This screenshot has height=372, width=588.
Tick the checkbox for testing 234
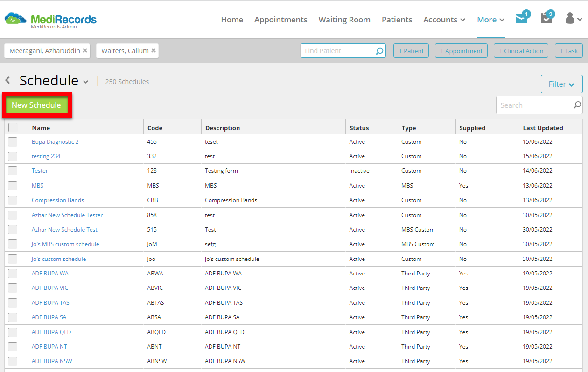pos(13,156)
